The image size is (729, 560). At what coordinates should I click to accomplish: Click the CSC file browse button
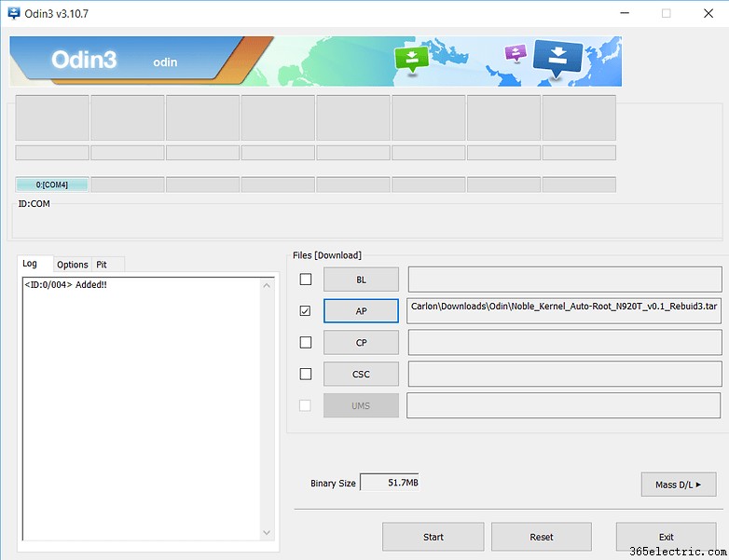[x=362, y=374]
